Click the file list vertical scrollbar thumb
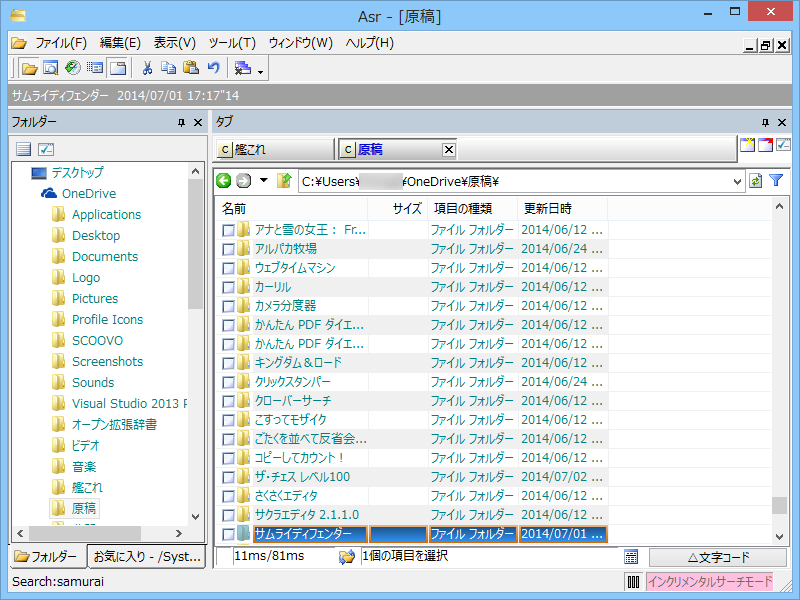This screenshot has width=800, height=600. click(779, 505)
